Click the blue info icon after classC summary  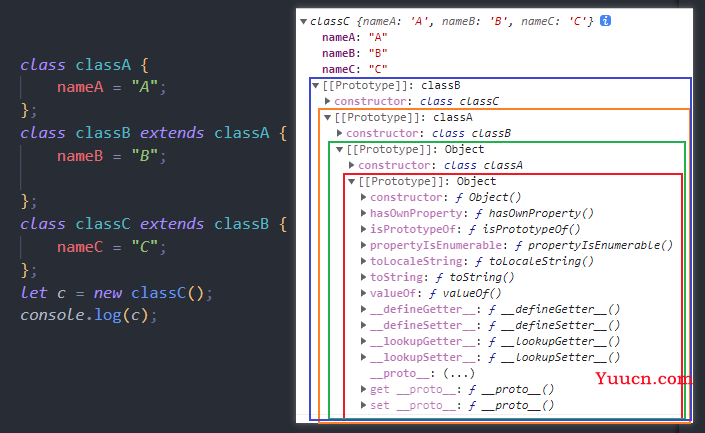click(x=605, y=21)
